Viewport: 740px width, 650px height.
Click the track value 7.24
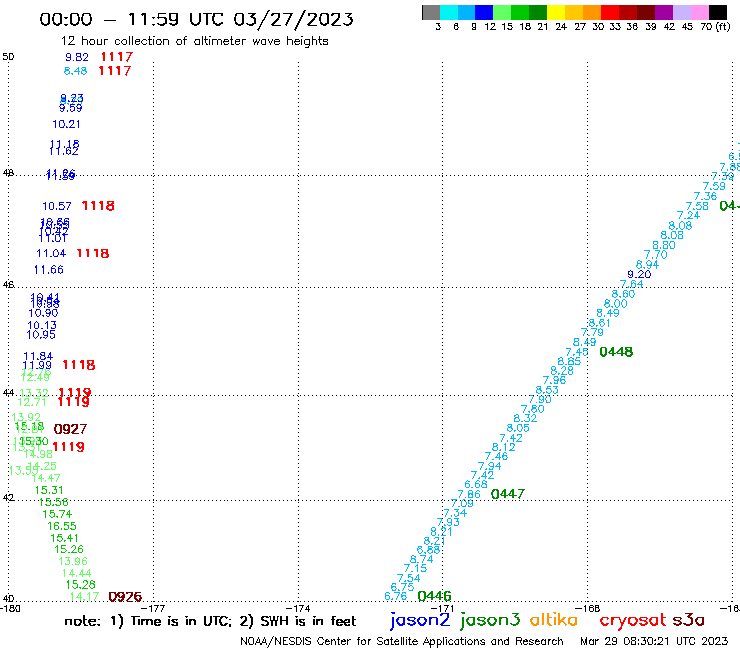pyautogui.click(x=688, y=216)
